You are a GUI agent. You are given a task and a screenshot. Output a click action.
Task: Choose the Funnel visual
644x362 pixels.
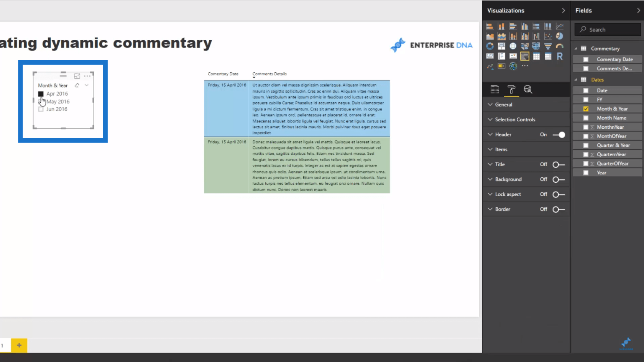(548, 46)
